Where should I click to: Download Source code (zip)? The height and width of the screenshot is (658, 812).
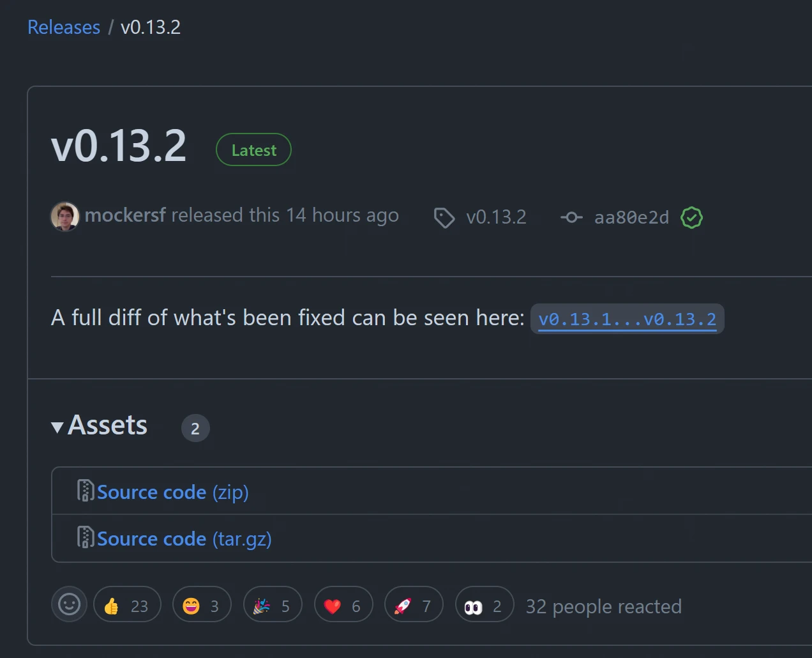[172, 492]
